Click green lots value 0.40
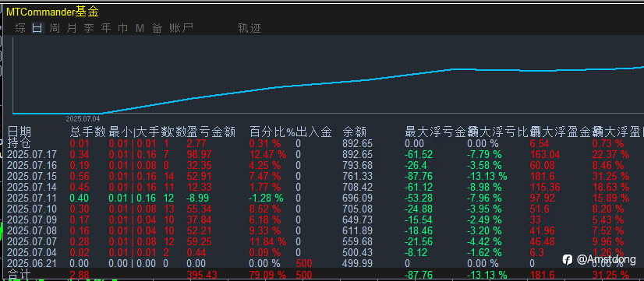The image size is (644, 281). click(x=79, y=198)
